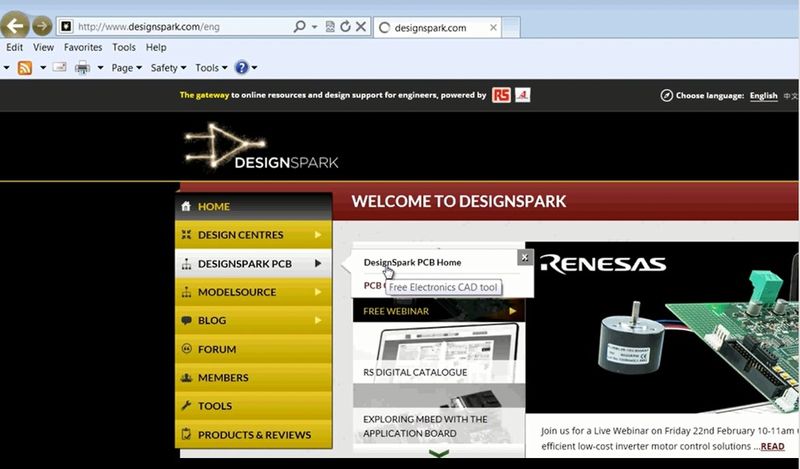
Task: Click the printer icon
Action: [x=82, y=67]
